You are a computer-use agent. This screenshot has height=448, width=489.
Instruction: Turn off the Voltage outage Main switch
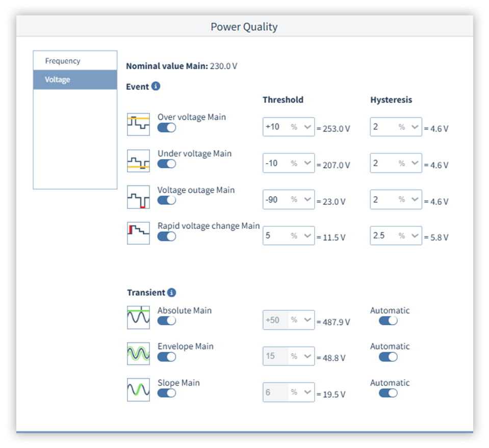[167, 200]
